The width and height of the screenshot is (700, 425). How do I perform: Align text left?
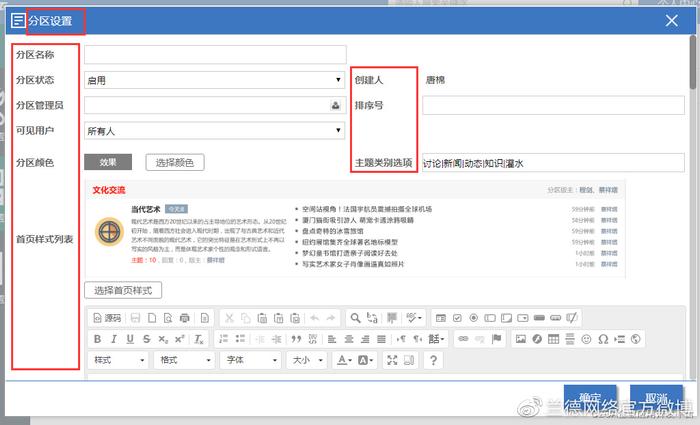tap(332, 339)
